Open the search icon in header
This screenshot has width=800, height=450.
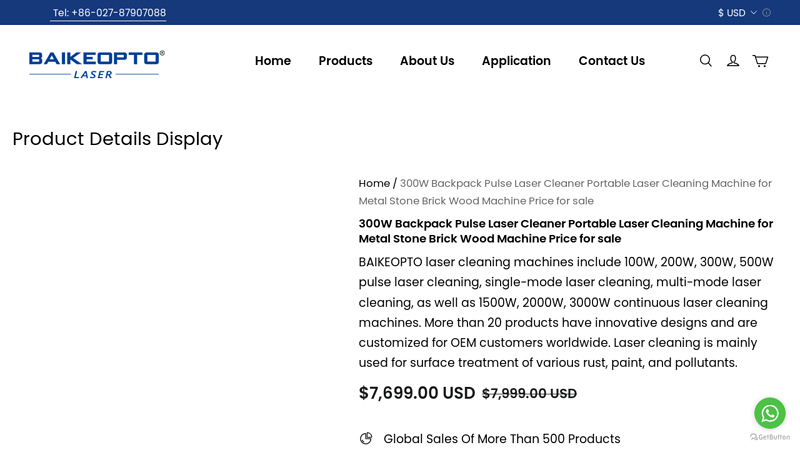tap(705, 61)
